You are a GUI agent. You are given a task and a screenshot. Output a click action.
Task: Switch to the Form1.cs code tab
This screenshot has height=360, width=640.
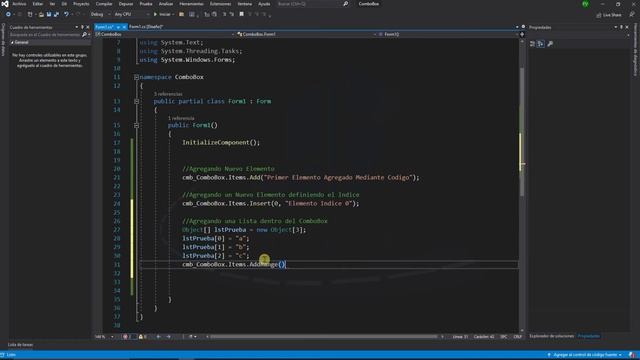coord(104,27)
